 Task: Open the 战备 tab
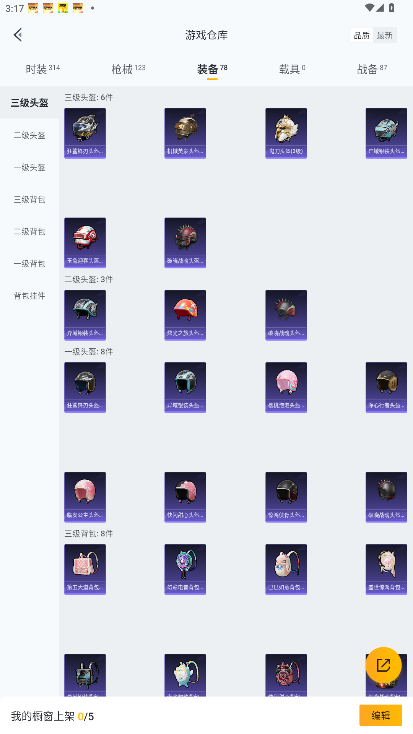[372, 69]
